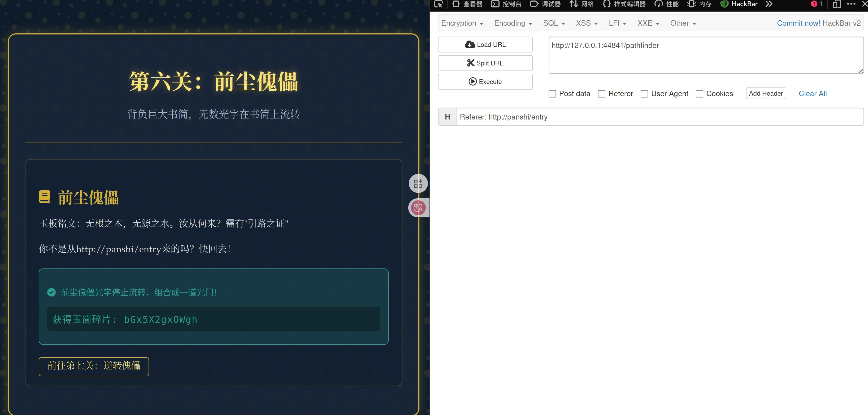This screenshot has width=868, height=415.
Task: Click the floating translate icon on page
Action: coord(418,208)
